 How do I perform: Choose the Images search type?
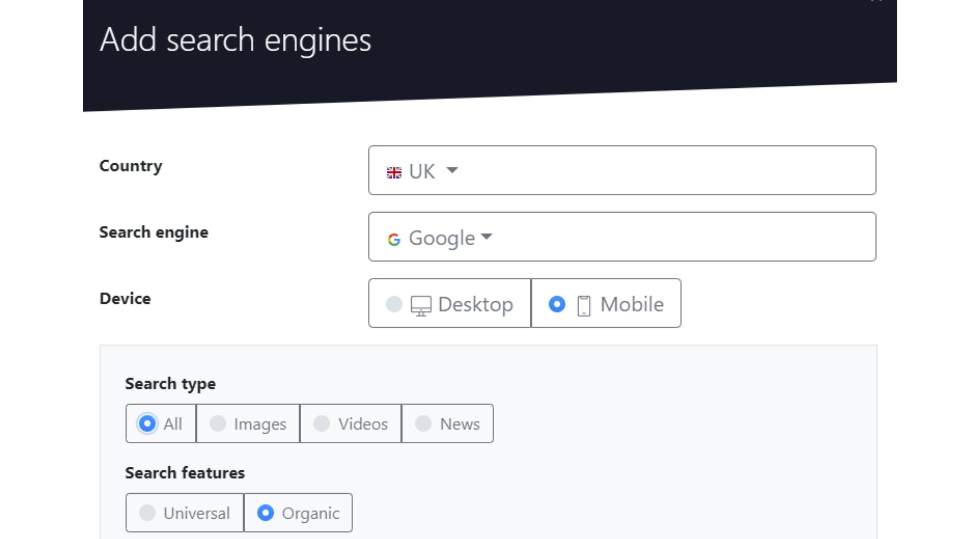click(x=248, y=423)
